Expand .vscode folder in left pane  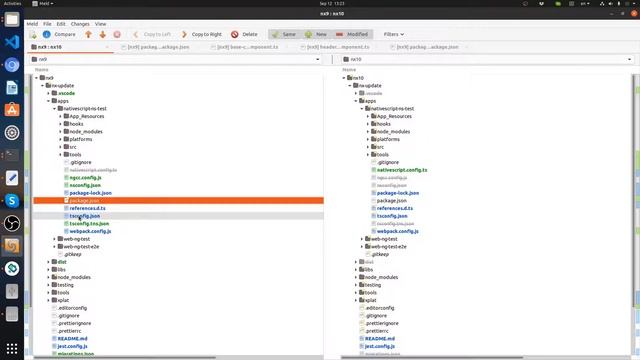coord(49,93)
